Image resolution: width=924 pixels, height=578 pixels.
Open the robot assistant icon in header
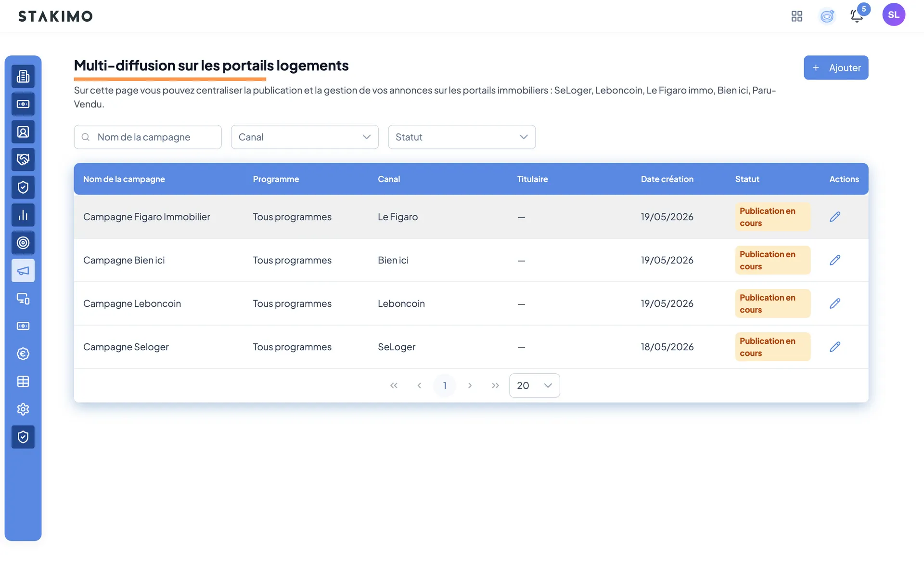(827, 16)
